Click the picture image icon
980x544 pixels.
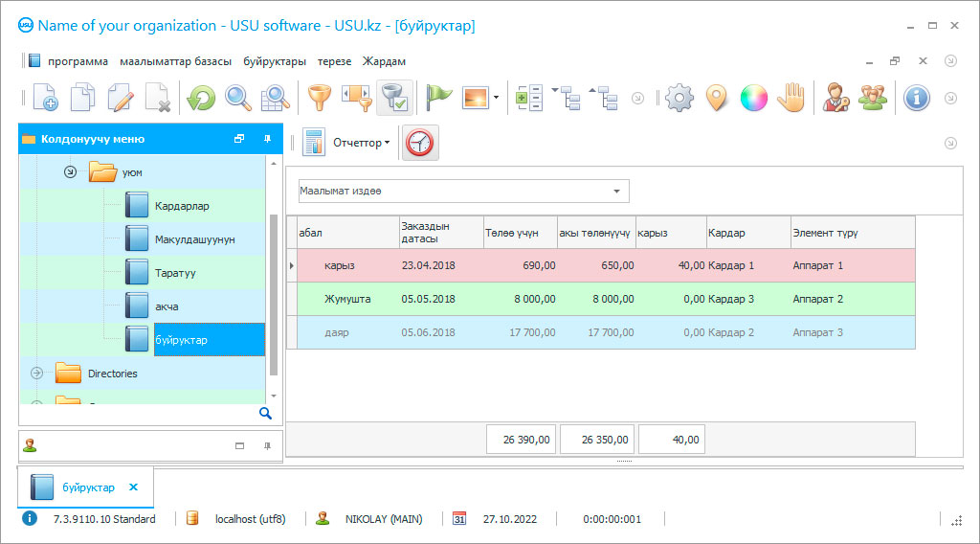tap(476, 98)
